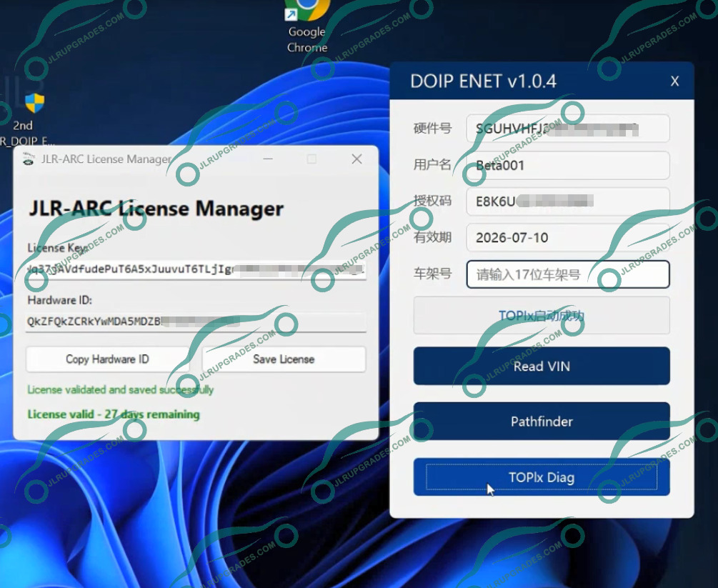Copy the Hardware ID in License Manager

click(107, 359)
